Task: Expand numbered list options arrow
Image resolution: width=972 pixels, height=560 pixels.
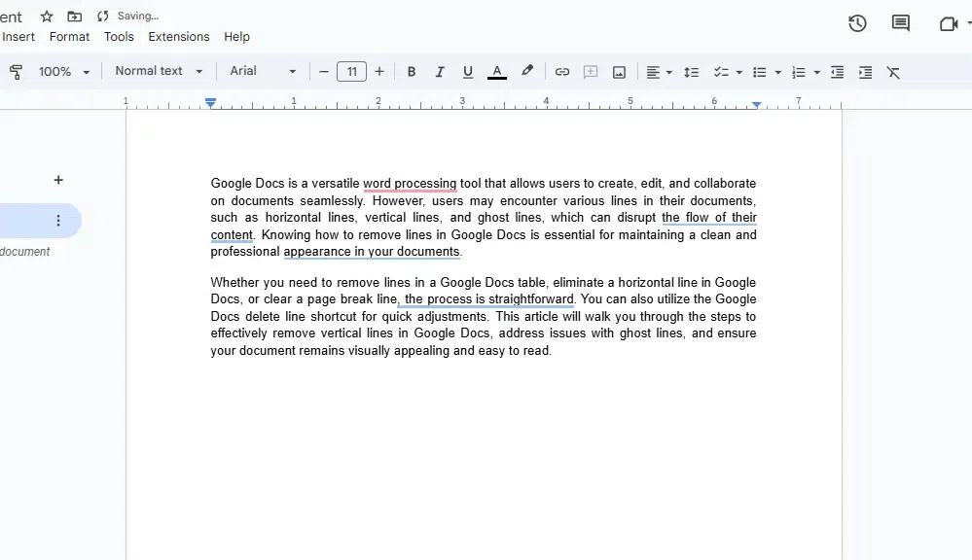Action: coord(817,73)
